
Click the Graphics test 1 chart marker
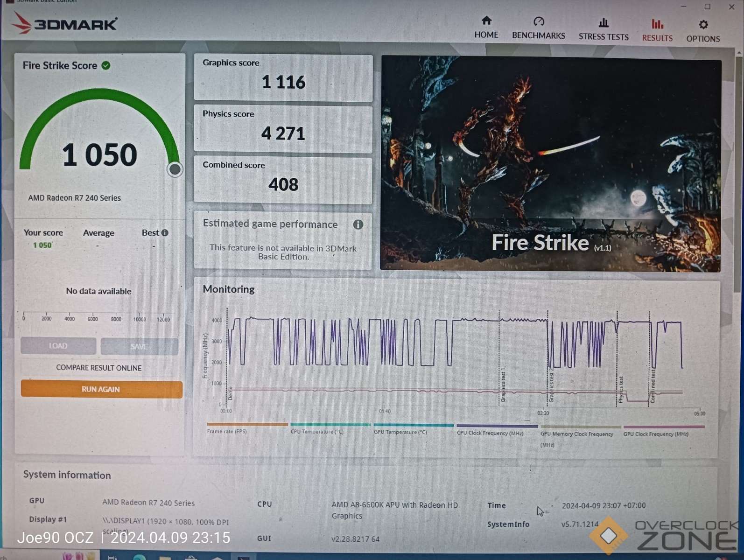pyautogui.click(x=503, y=385)
